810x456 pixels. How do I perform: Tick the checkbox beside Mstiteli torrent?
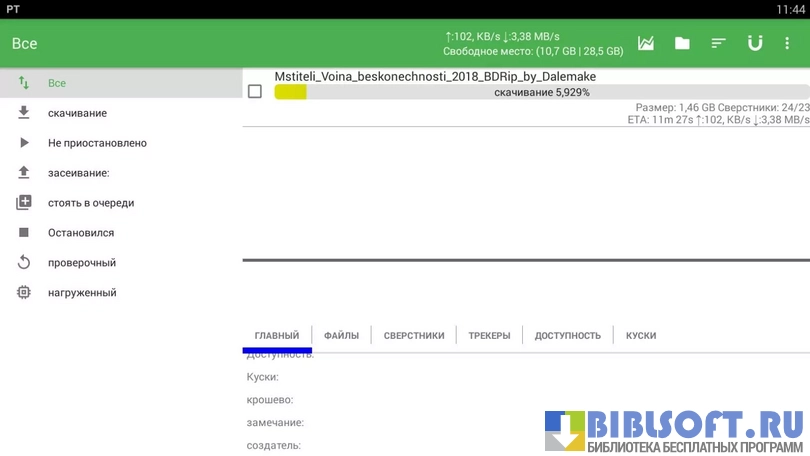255,92
